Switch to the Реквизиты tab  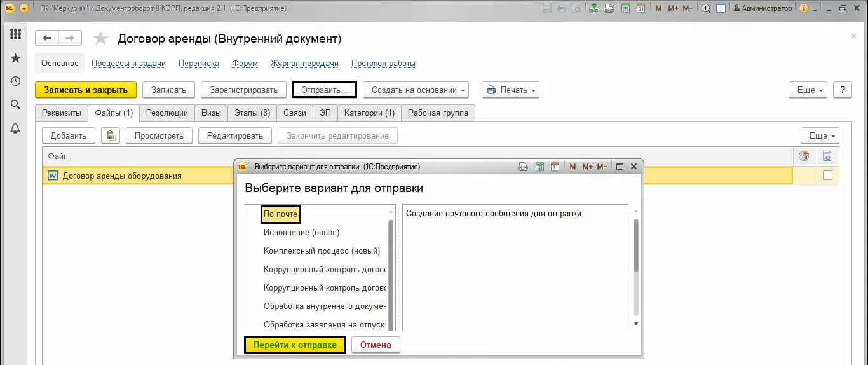62,113
